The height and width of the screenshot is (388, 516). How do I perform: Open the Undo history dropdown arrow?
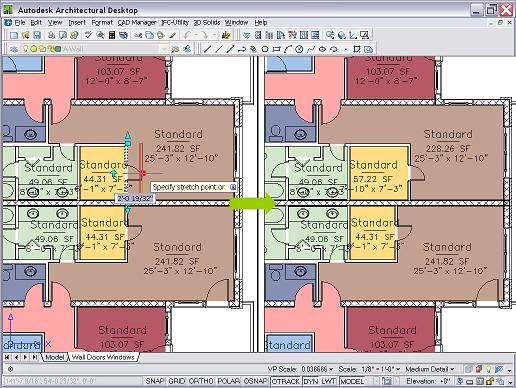[196, 35]
